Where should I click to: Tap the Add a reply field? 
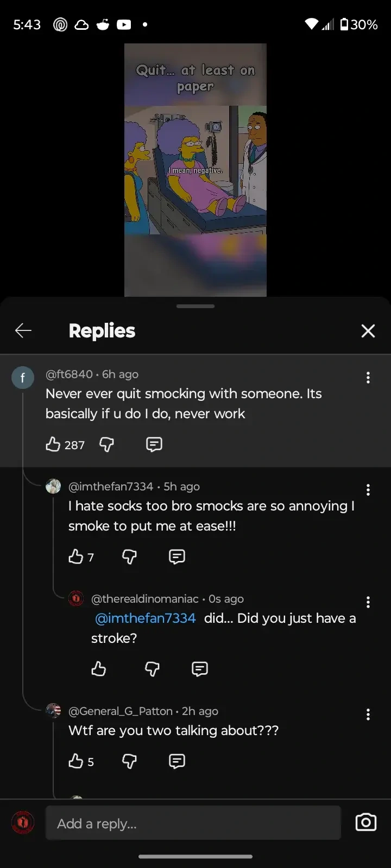pyautogui.click(x=193, y=823)
